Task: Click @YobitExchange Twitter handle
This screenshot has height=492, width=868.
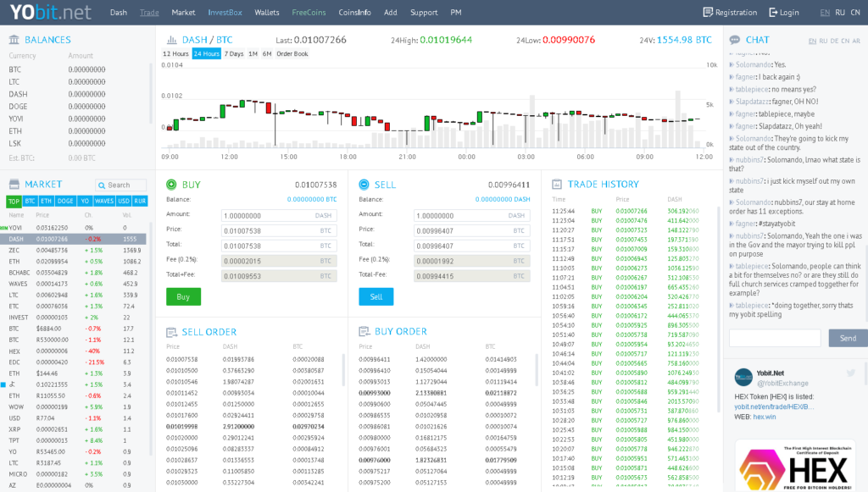Action: coord(782,383)
